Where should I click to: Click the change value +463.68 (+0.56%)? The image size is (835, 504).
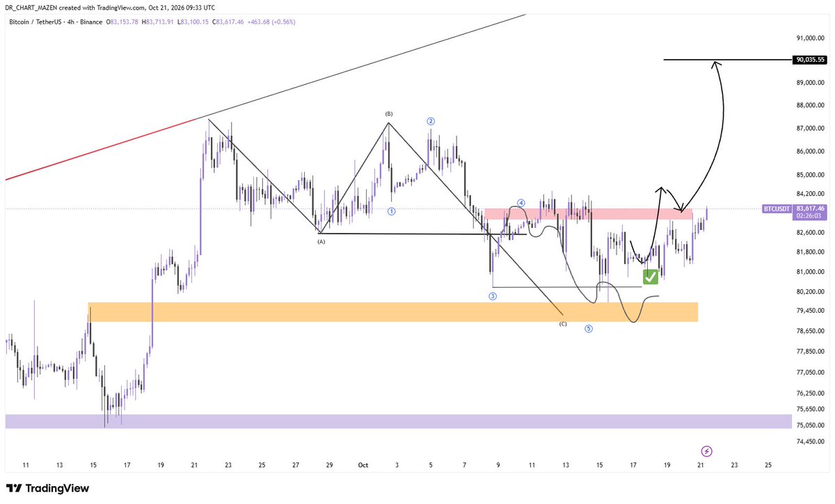[271, 22]
